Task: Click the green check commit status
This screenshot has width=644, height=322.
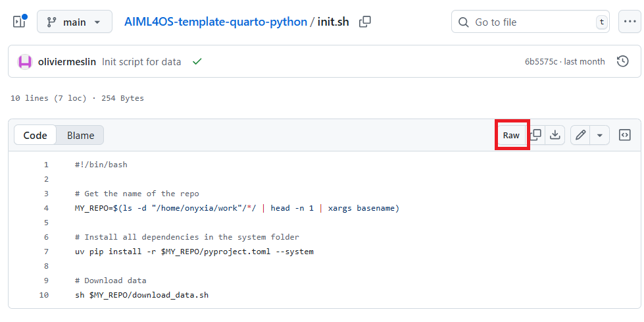Action: [x=197, y=62]
